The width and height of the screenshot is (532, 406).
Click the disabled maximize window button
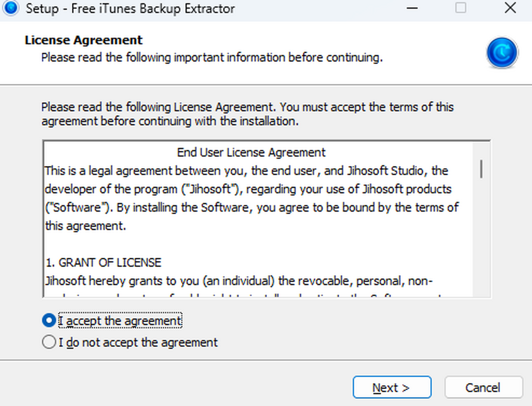[461, 8]
